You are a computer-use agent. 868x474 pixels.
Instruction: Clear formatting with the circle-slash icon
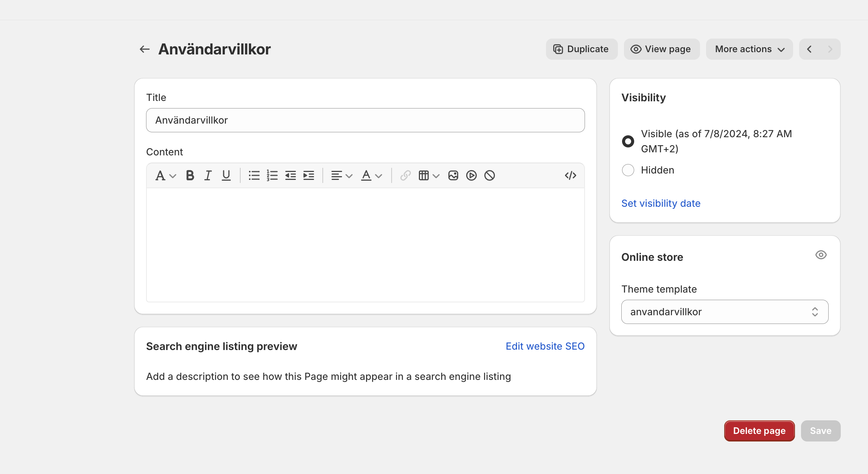[x=489, y=175]
